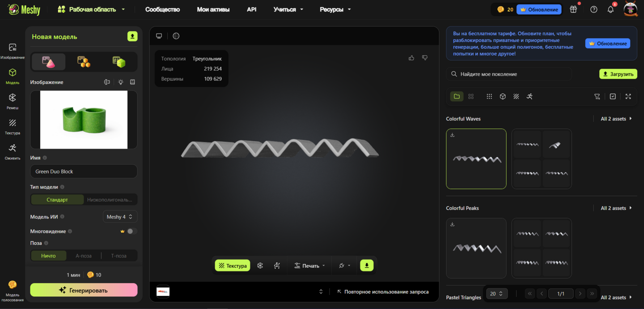Viewport: 644px width, 309px height.
Task: Open the plugin connector dropdown
Action: [344, 266]
